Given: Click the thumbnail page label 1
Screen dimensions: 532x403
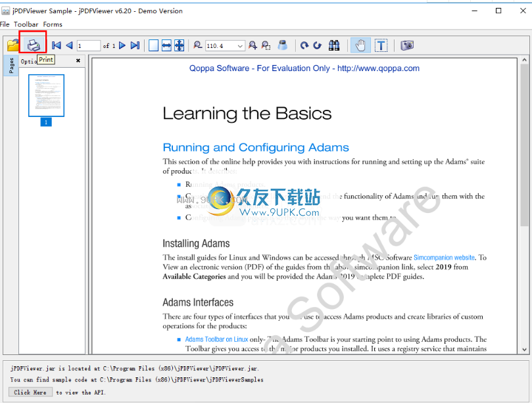Looking at the screenshot, I should pos(46,122).
